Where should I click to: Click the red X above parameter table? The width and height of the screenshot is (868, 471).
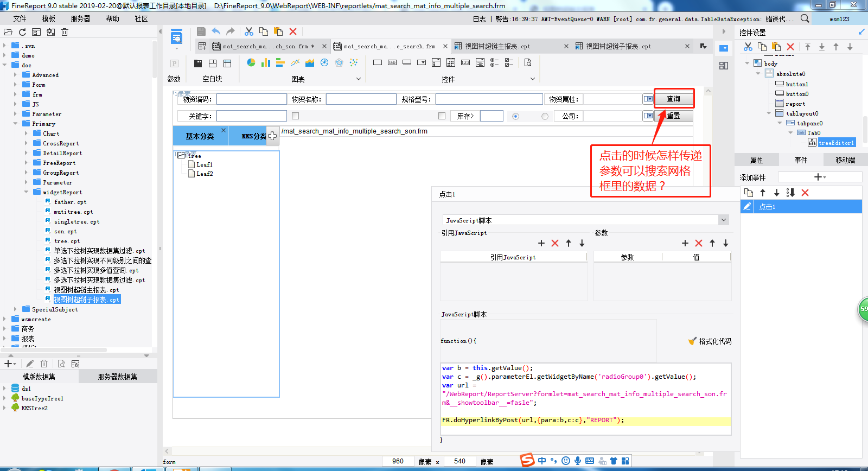[x=699, y=243]
